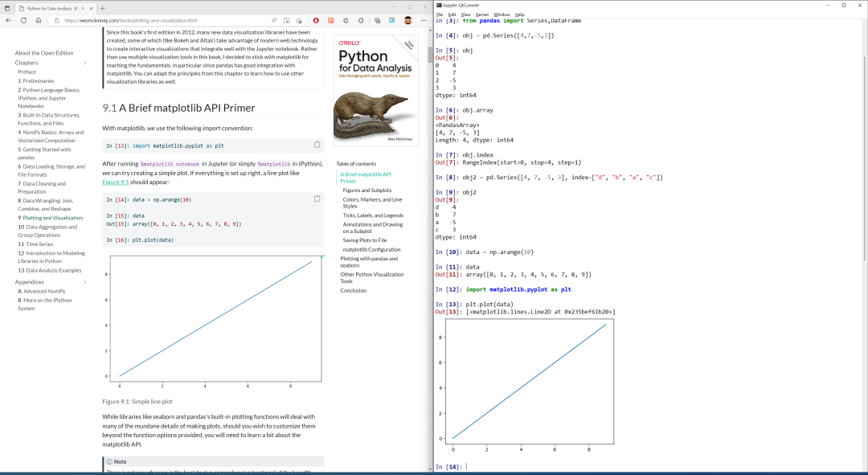The height and width of the screenshot is (475, 868).
Task: Click the red O extension icon
Action: pyautogui.click(x=316, y=20)
